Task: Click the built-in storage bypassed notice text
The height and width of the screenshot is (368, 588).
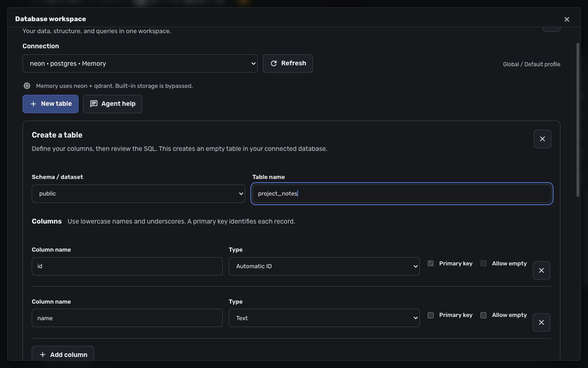Action: tap(114, 86)
